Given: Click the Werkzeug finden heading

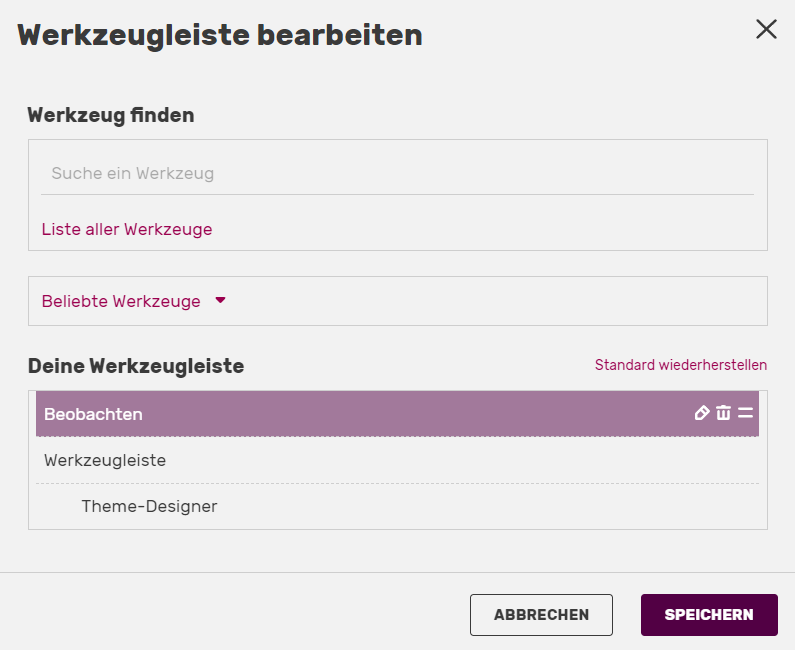Looking at the screenshot, I should coord(111,115).
